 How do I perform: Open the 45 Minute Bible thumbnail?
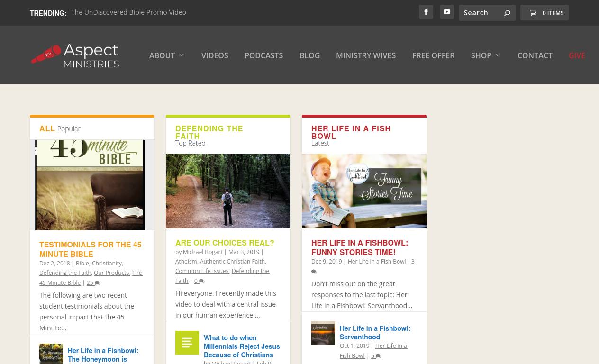pyautogui.click(x=92, y=185)
